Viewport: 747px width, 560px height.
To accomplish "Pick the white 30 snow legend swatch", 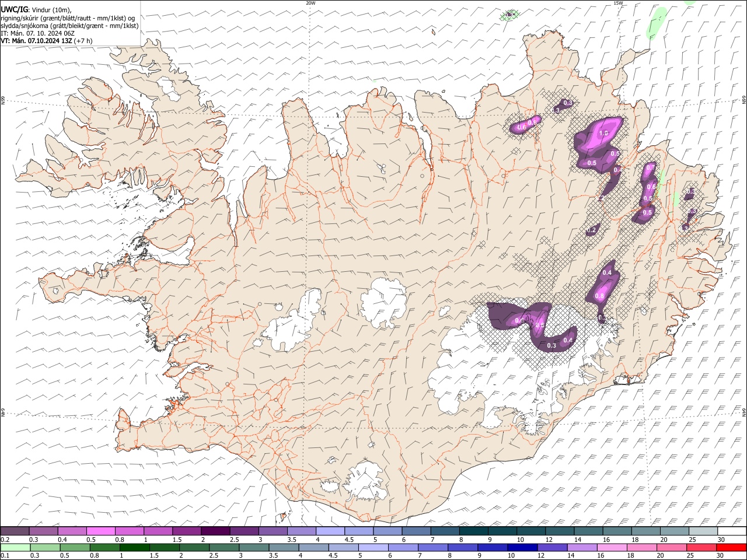I will [x=732, y=531].
